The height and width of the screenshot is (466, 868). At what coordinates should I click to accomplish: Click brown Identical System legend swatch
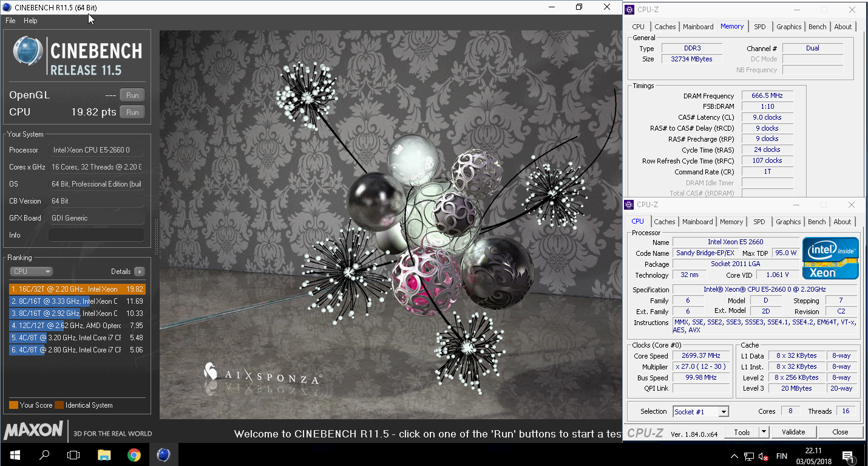[59, 405]
